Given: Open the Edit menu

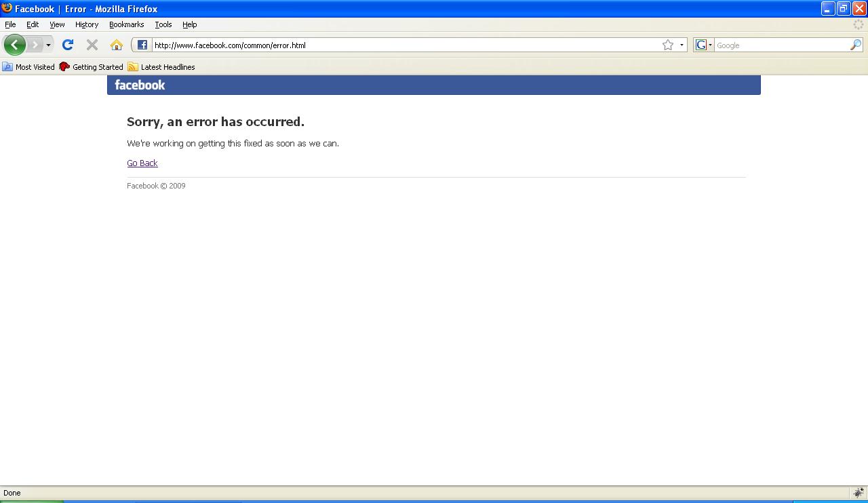Looking at the screenshot, I should click(x=33, y=24).
